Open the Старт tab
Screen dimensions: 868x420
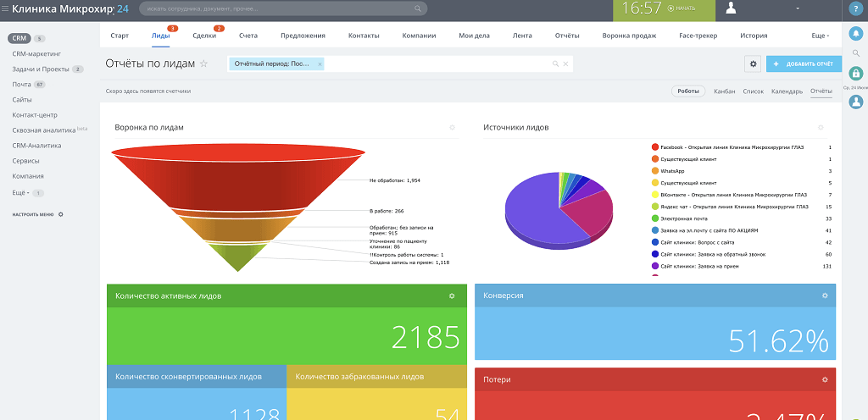[120, 36]
